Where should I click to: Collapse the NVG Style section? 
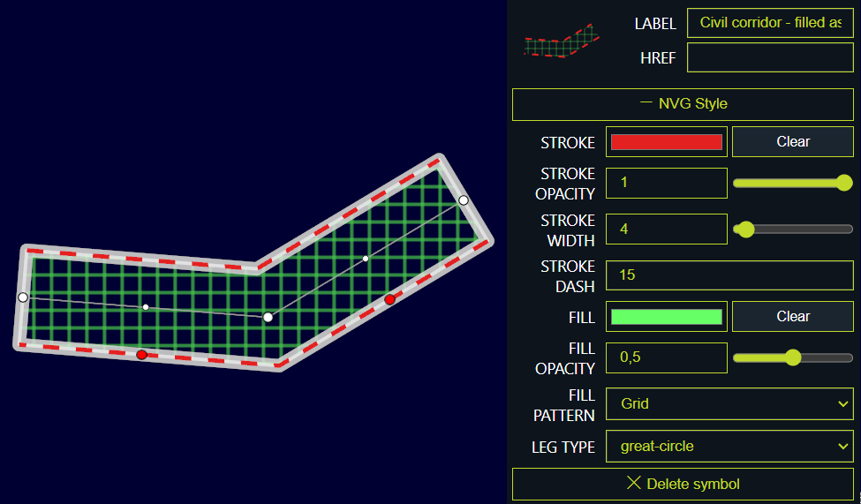click(683, 104)
